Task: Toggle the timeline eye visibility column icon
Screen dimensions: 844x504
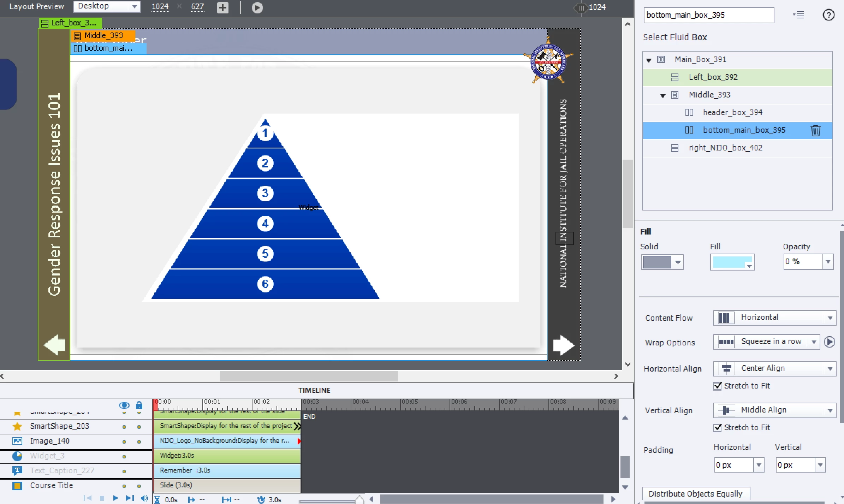Action: (124, 405)
